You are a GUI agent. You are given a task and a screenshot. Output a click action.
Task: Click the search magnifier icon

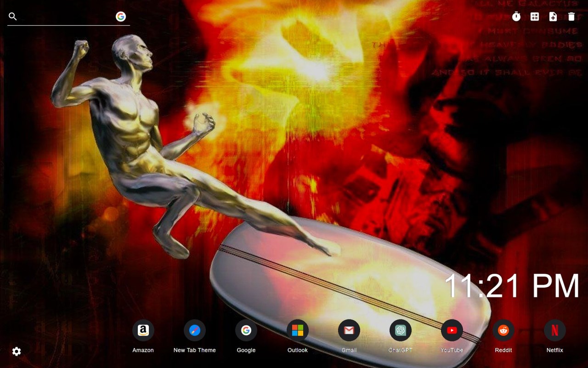[13, 17]
